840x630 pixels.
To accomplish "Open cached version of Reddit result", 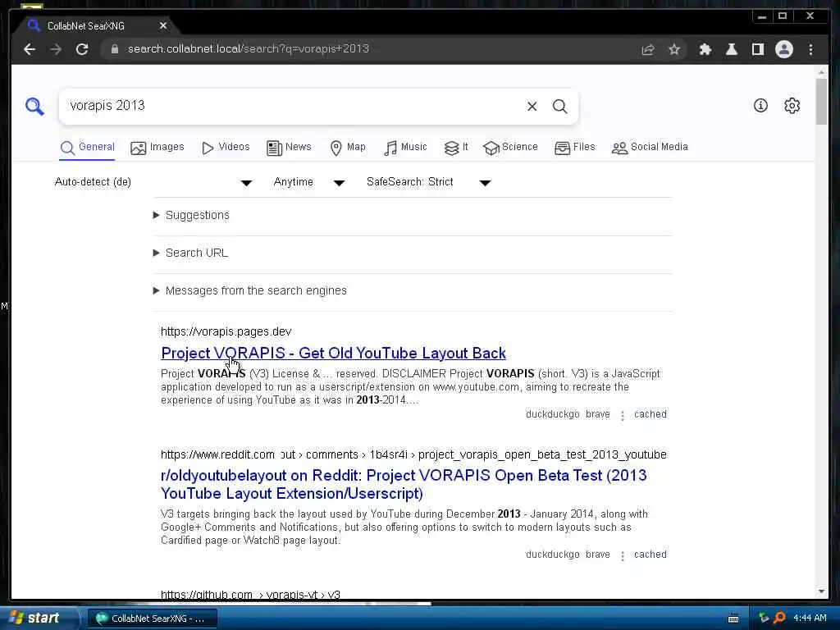I will coord(651,555).
